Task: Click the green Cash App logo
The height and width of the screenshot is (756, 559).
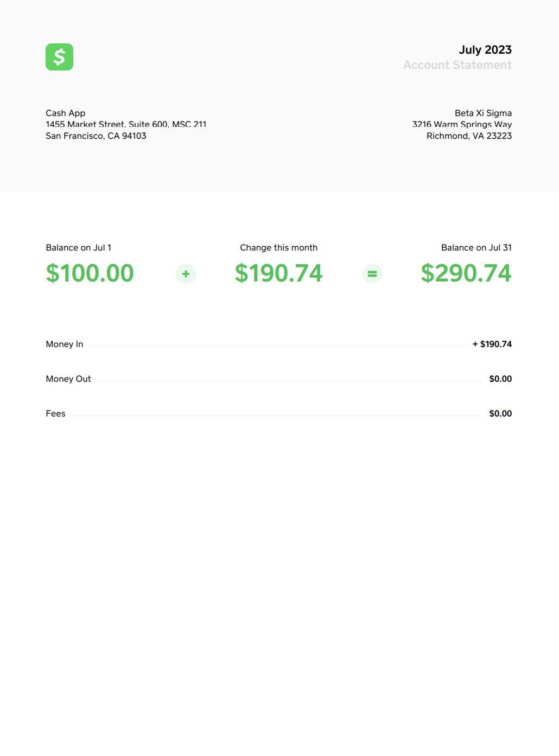Action: click(x=59, y=57)
